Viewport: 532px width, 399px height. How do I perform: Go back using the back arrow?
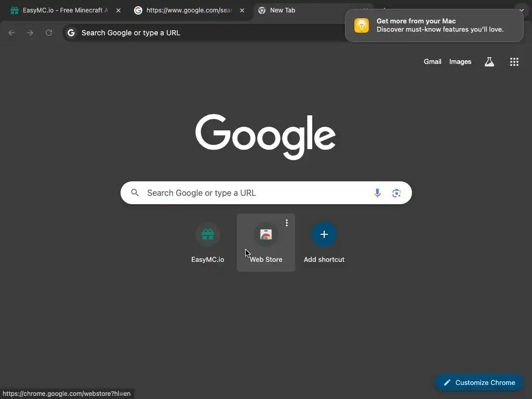(x=11, y=33)
